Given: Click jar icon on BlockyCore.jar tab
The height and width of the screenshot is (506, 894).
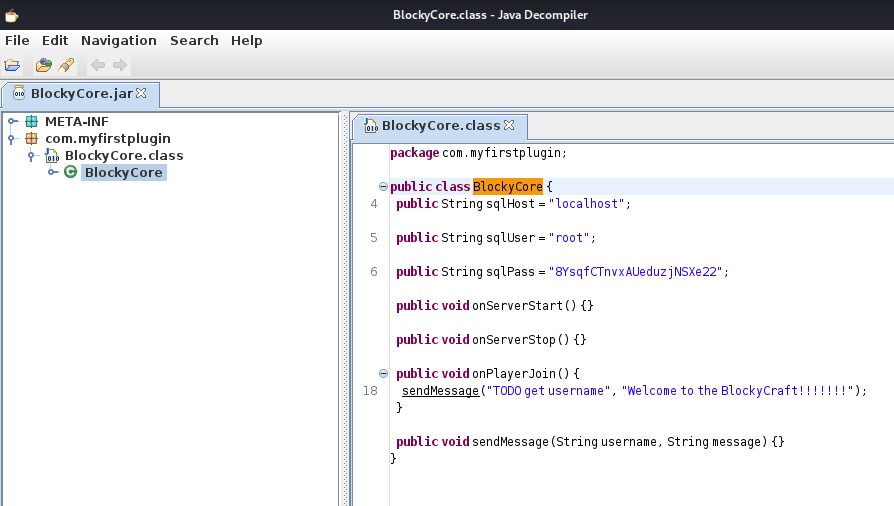Looking at the screenshot, I should click(x=19, y=93).
